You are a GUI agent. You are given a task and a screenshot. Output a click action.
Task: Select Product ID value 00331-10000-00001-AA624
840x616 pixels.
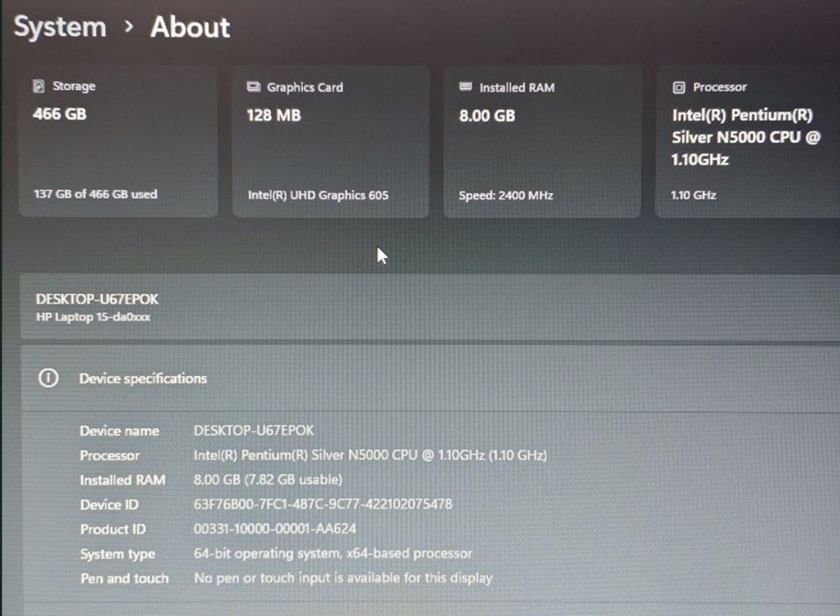click(275, 529)
